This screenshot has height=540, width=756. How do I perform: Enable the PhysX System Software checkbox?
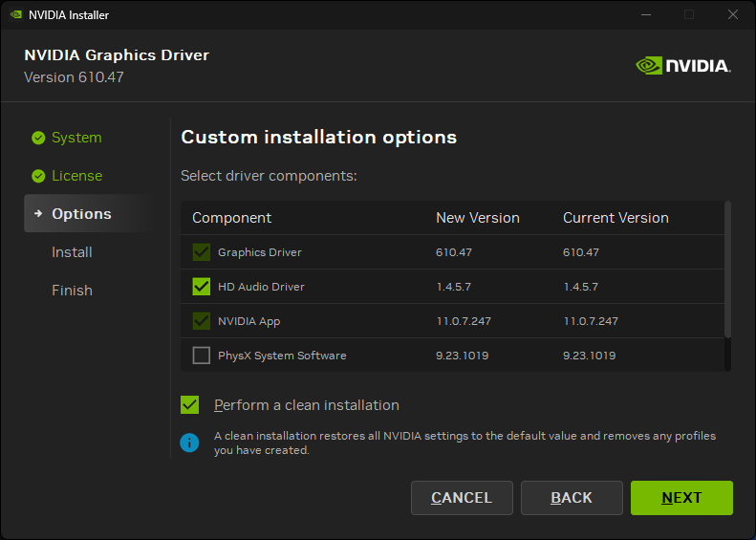tap(201, 356)
